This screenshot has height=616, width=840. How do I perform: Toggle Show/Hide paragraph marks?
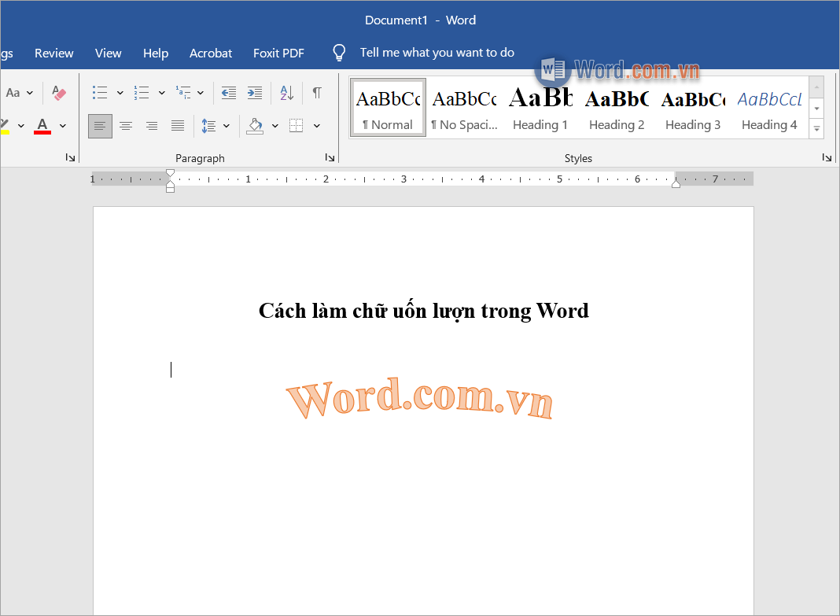point(316,93)
